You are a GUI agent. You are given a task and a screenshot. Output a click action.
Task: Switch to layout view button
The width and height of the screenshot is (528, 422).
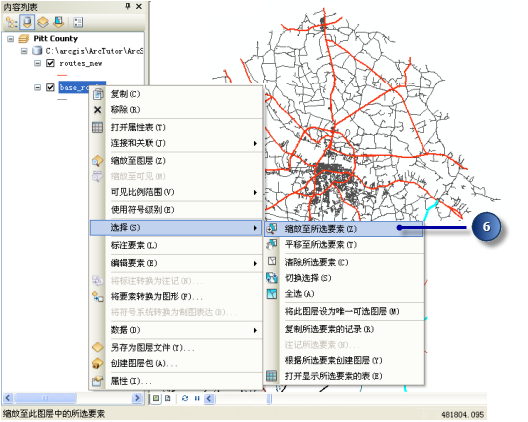(x=168, y=398)
